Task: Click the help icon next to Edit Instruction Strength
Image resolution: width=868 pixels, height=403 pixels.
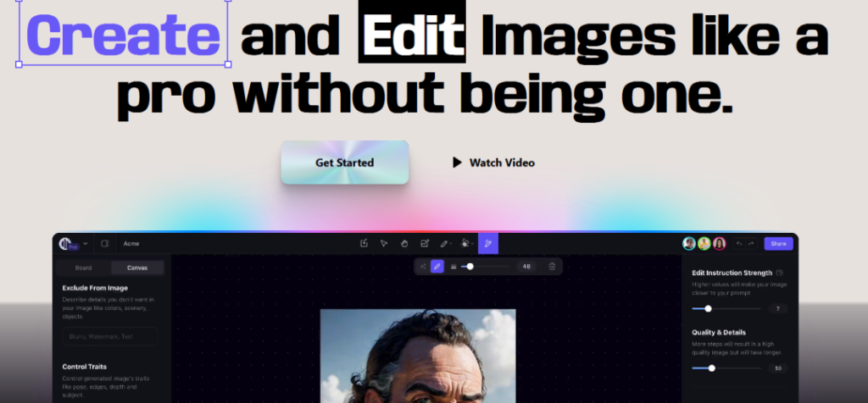Action: tap(780, 273)
